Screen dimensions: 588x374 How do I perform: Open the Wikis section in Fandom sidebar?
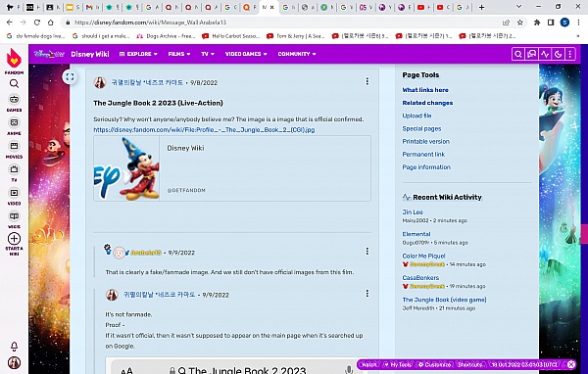tap(14, 216)
